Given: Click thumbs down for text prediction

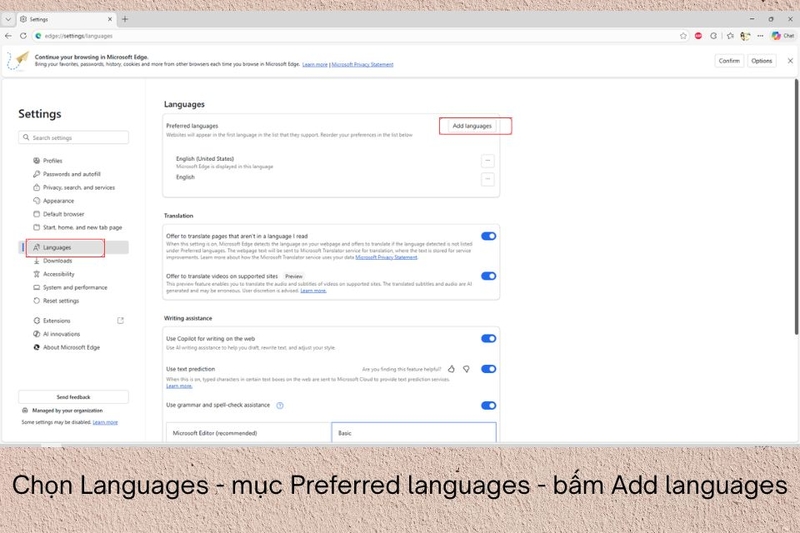Looking at the screenshot, I should pyautogui.click(x=466, y=369).
